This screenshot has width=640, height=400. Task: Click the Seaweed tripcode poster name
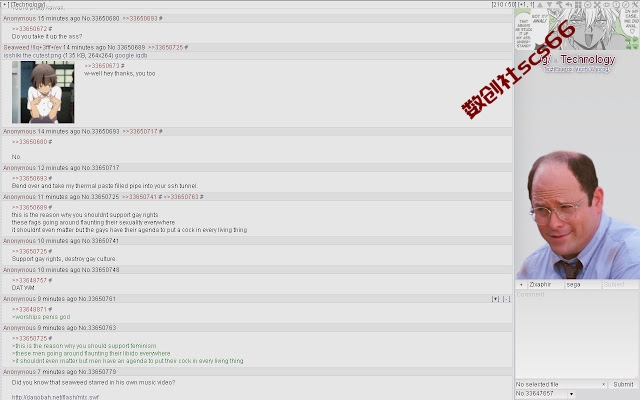[x=33, y=47]
